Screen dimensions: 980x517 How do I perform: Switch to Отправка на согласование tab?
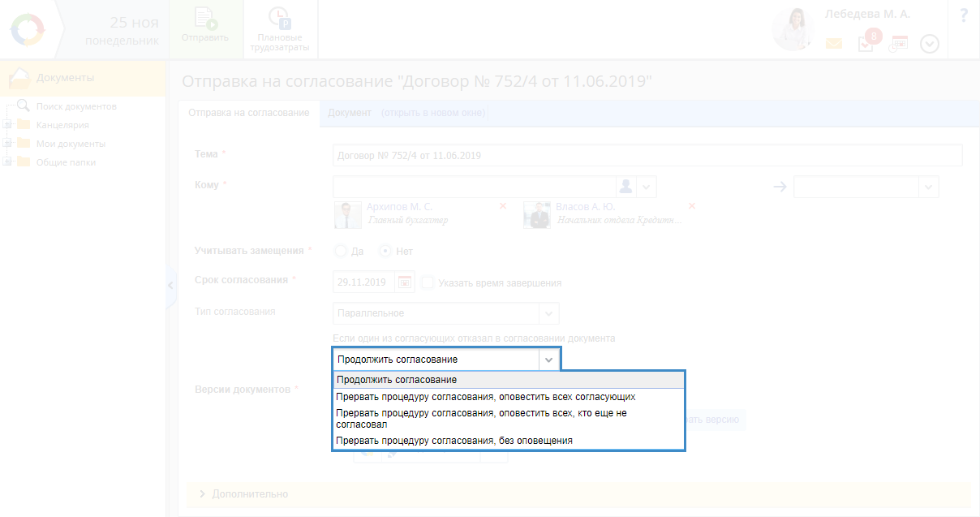click(x=249, y=113)
